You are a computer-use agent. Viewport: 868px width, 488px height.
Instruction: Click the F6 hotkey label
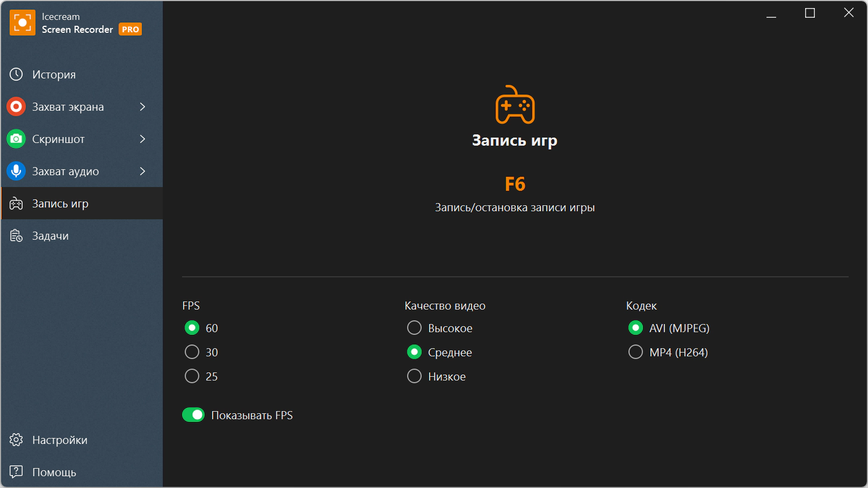(x=515, y=184)
